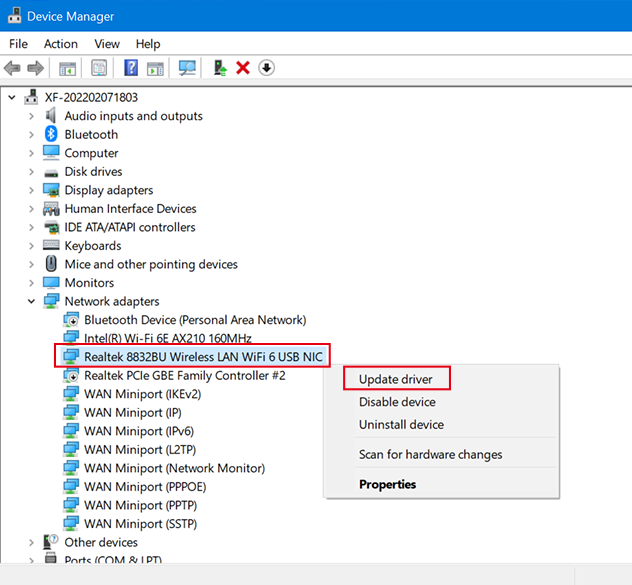Select WAN Miniport (PPTP)

140,505
